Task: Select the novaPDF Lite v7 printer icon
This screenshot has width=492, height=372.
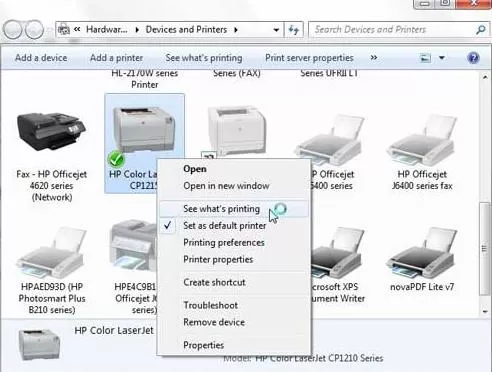Action: click(422, 252)
